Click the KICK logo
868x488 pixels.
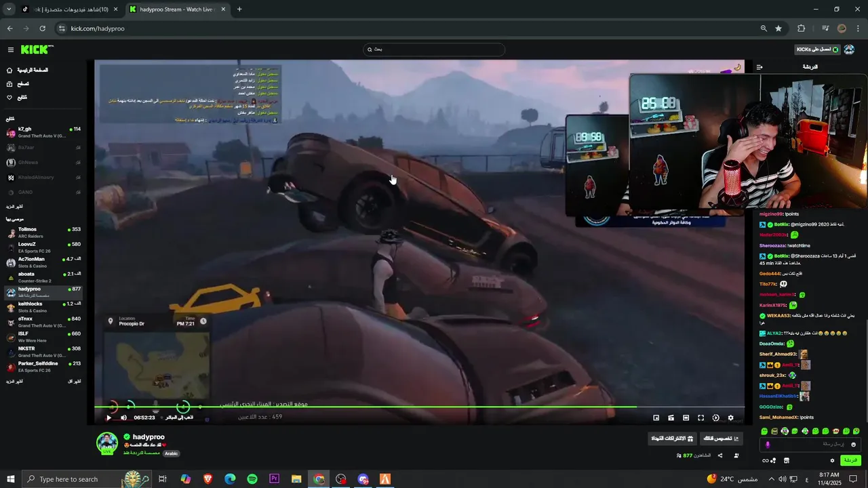(37, 49)
